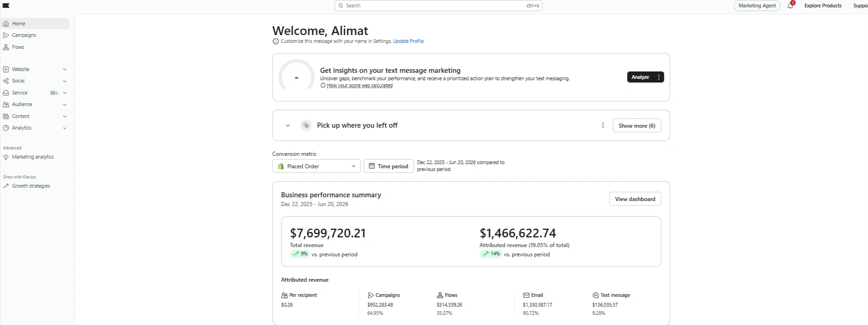This screenshot has height=325, width=868.
Task: Open three-dot menu in Pick up card
Action: 603,125
